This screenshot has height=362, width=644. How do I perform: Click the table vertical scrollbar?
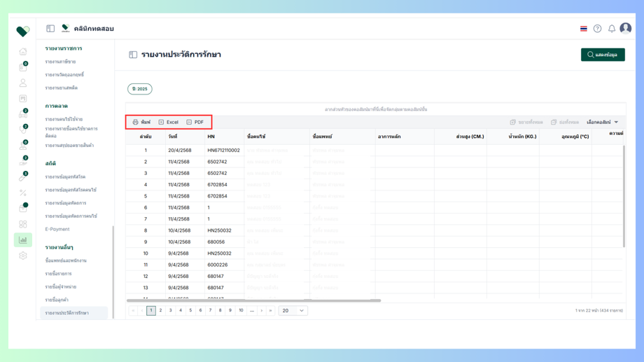point(624,196)
